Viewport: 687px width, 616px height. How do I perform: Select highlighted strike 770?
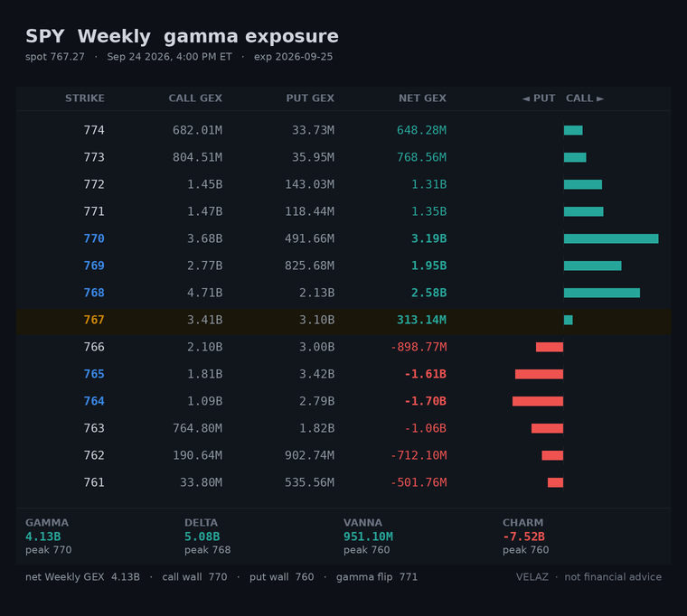coord(94,238)
